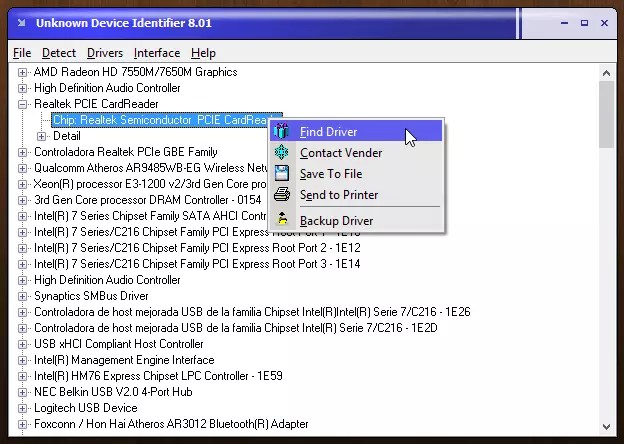Screen dimensions: 624x444
Task: Expand the first High Definition Audio Controller node
Action: 22,88
